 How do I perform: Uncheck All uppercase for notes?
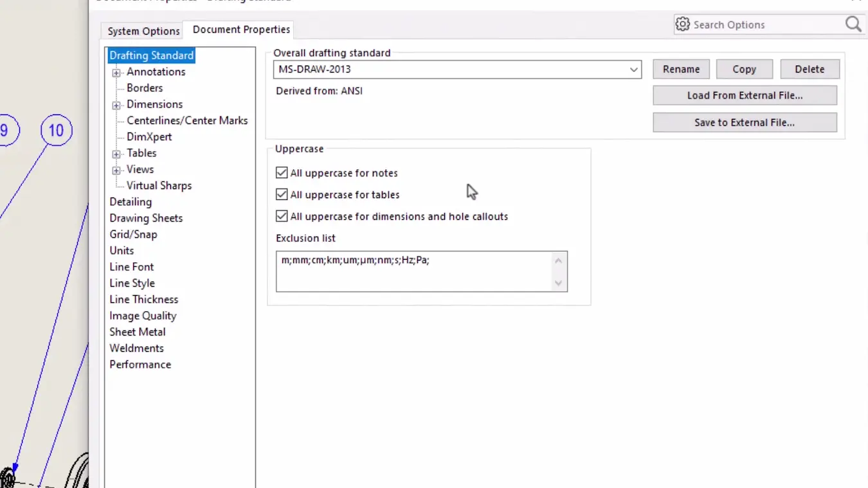point(282,173)
